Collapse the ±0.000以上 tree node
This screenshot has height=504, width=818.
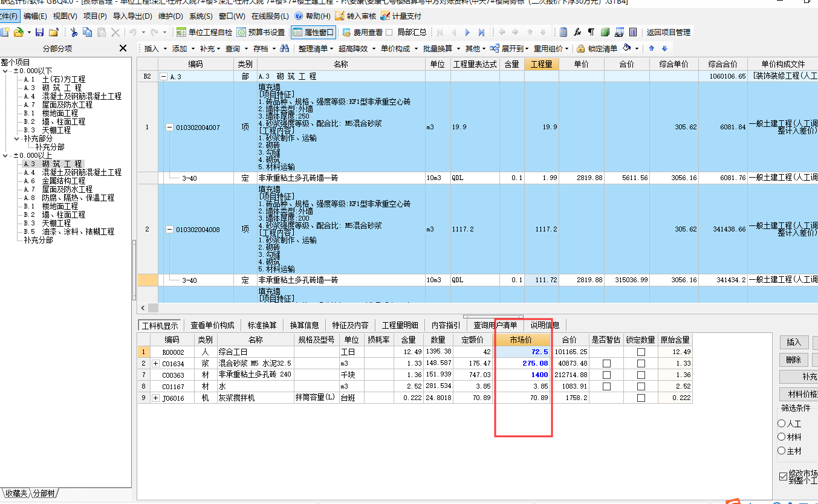6,155
